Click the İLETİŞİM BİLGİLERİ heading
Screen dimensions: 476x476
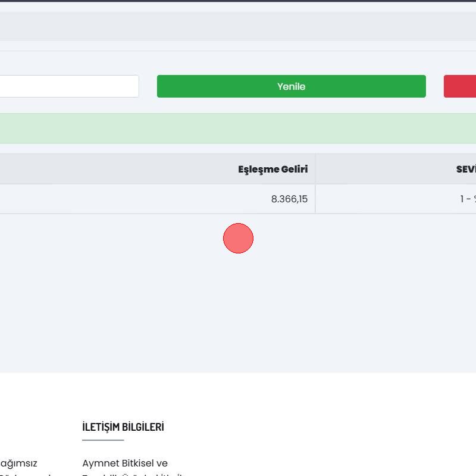(x=123, y=427)
